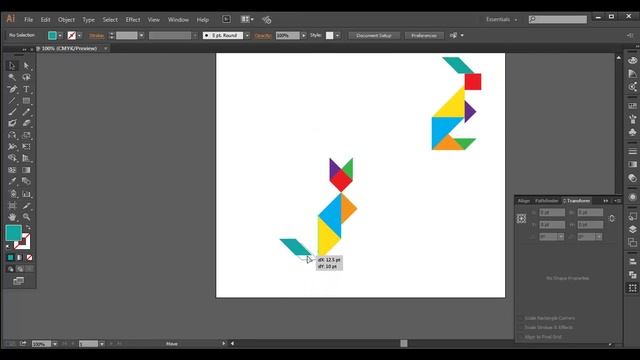Click the teal Fill swatch in toolbox

13,233
